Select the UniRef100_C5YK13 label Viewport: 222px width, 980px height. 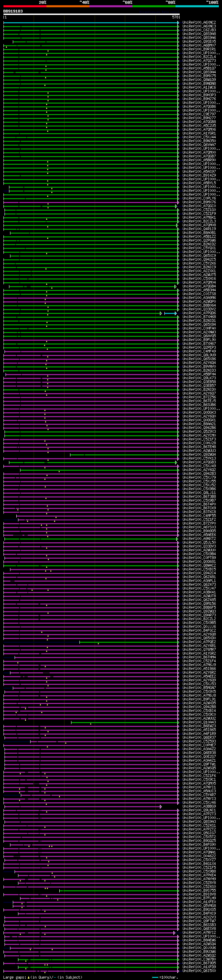coord(199,459)
